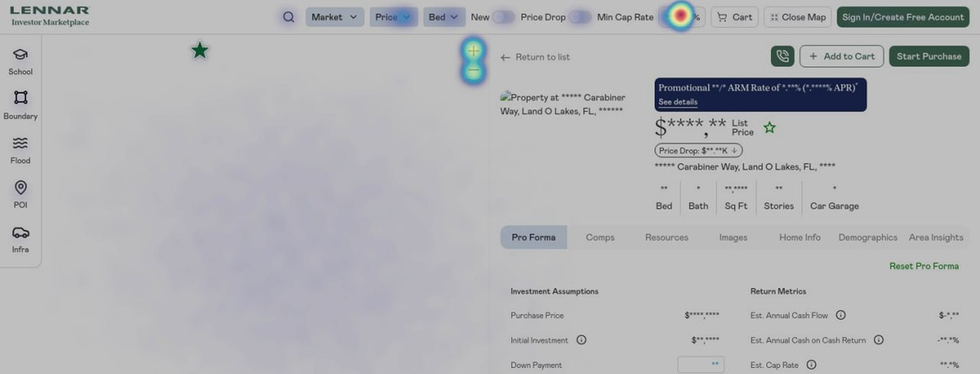This screenshot has width=980, height=374.
Task: Click the Min Cap Rate input
Action: pos(682,17)
